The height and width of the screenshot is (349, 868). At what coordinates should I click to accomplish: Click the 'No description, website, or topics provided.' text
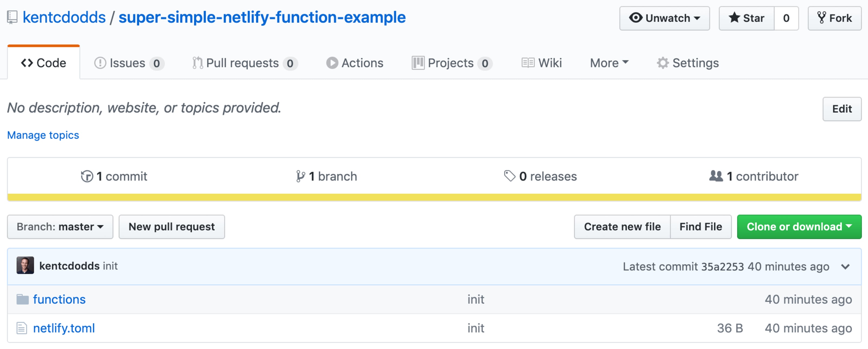144,108
